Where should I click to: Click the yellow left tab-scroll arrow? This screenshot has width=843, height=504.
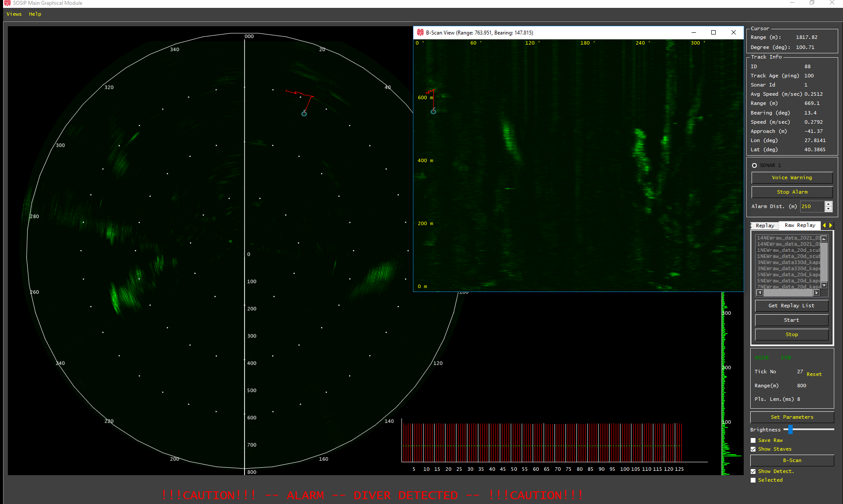click(x=825, y=225)
